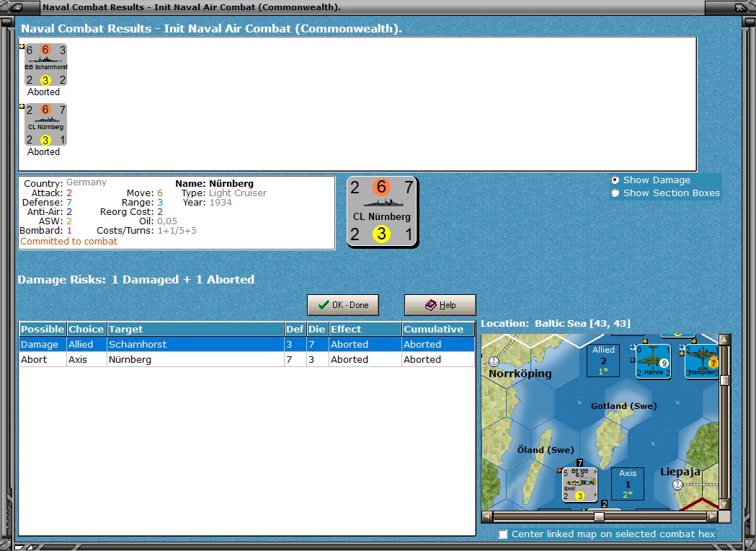This screenshot has height=551, width=756.
Task: Select the BB Scharnhorst unit counter
Action: pyautogui.click(x=46, y=65)
